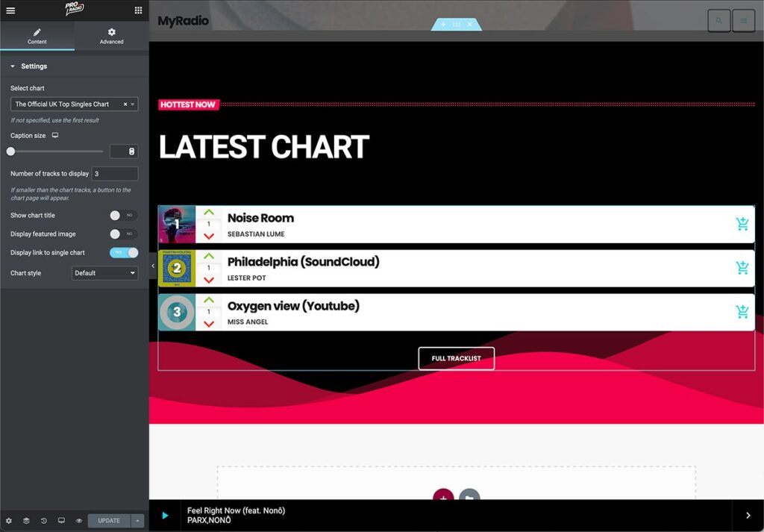This screenshot has width=764, height=532.
Task: Collapse the Settings section
Action: (x=13, y=66)
